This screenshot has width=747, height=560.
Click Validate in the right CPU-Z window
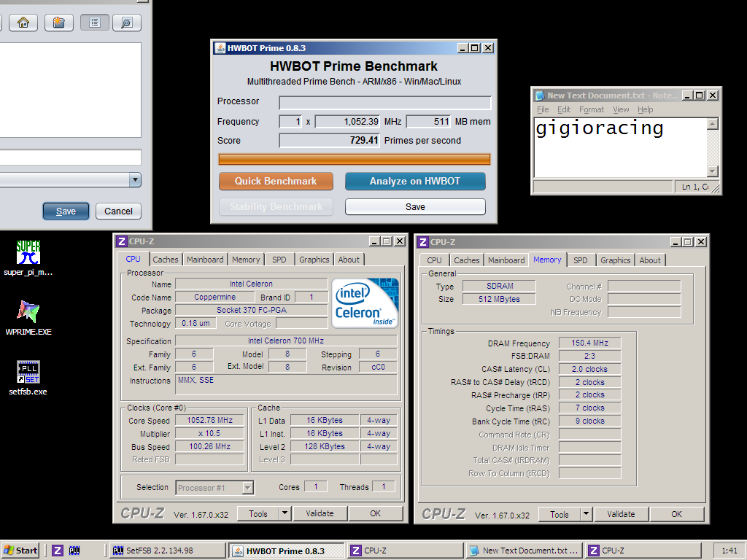(x=621, y=514)
